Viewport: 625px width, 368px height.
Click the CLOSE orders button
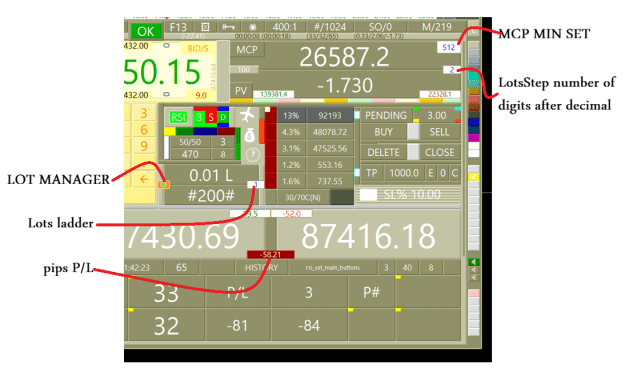(x=439, y=152)
